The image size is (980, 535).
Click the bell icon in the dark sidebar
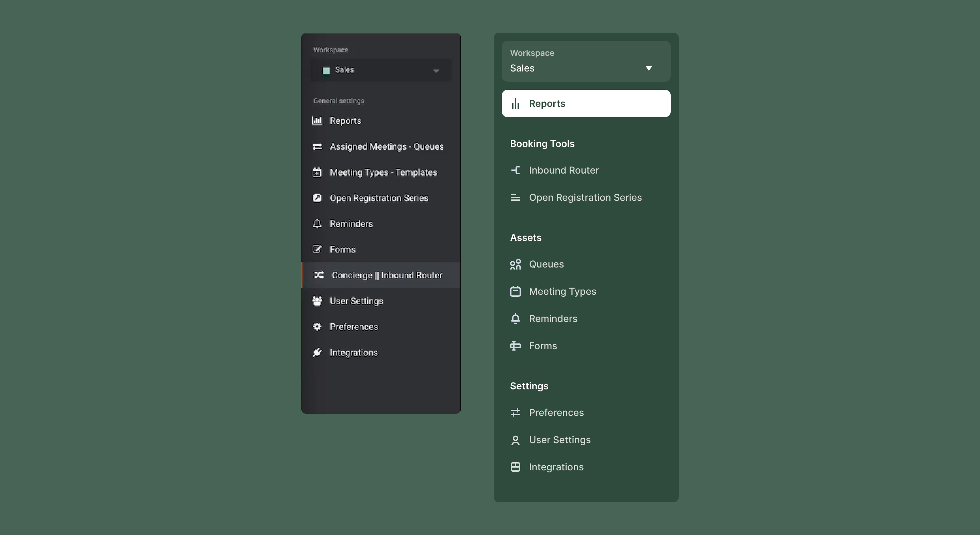pos(317,223)
